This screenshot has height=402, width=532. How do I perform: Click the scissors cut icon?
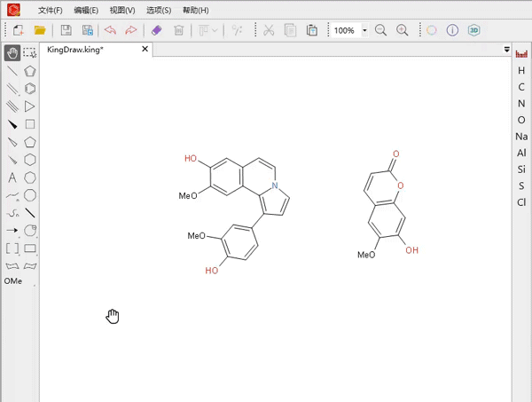coord(269,30)
